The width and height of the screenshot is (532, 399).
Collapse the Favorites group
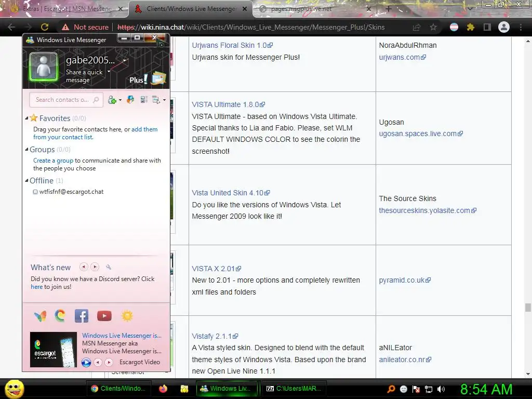pos(26,118)
